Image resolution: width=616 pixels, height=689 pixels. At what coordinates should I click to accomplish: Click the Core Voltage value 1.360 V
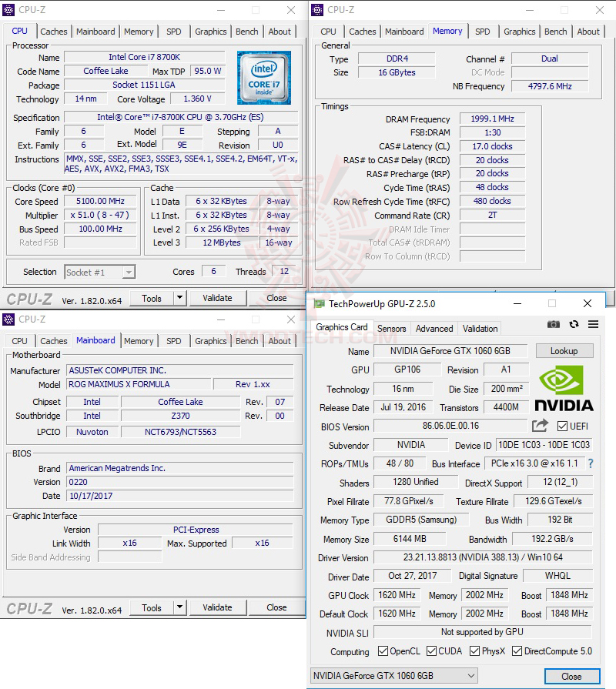197,99
